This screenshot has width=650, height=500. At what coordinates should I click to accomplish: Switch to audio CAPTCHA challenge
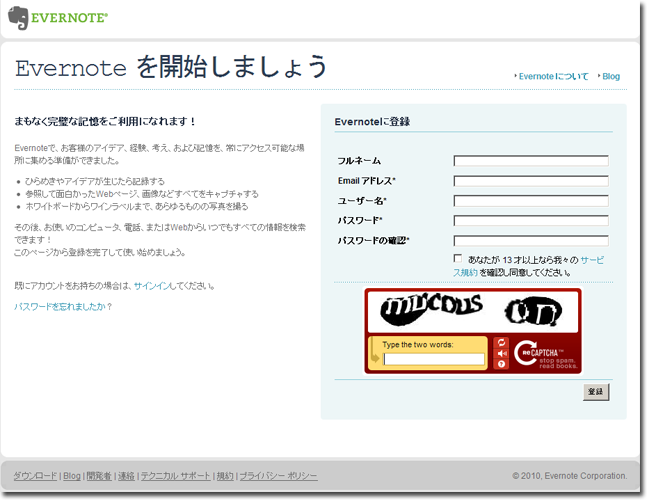(501, 354)
